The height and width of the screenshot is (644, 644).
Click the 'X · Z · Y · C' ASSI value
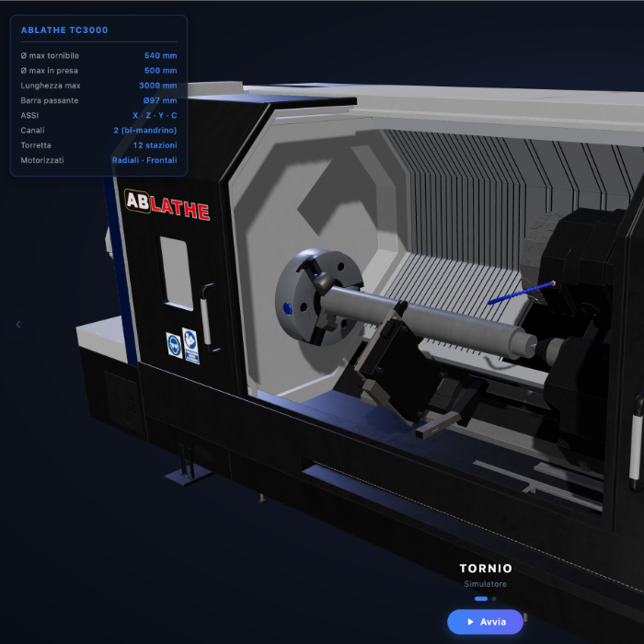click(155, 115)
